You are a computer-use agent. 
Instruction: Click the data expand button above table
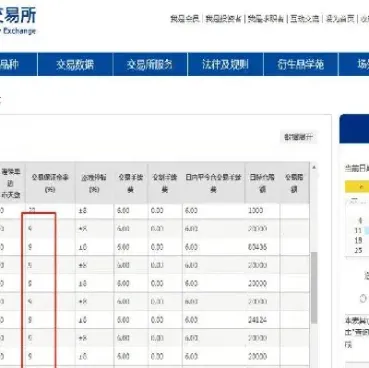(298, 137)
